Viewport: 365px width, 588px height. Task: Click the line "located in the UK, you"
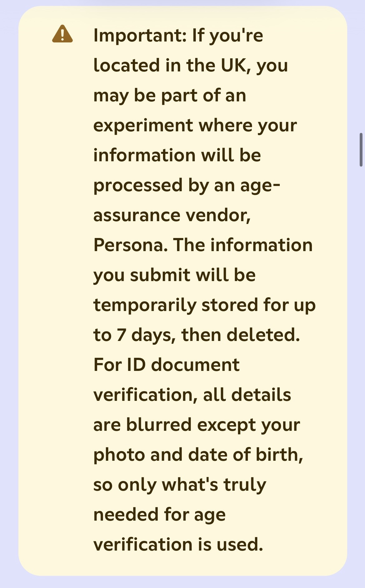(190, 65)
